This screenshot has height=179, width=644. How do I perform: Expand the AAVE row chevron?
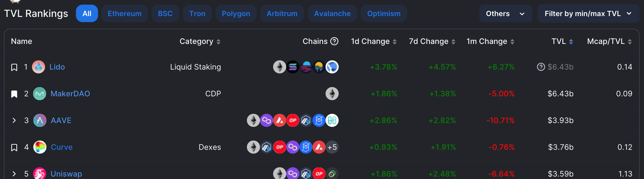pos(14,120)
